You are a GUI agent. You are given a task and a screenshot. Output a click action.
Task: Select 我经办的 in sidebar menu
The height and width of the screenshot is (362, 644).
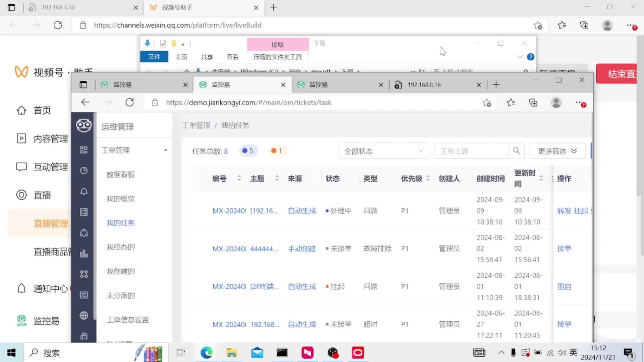click(x=121, y=247)
